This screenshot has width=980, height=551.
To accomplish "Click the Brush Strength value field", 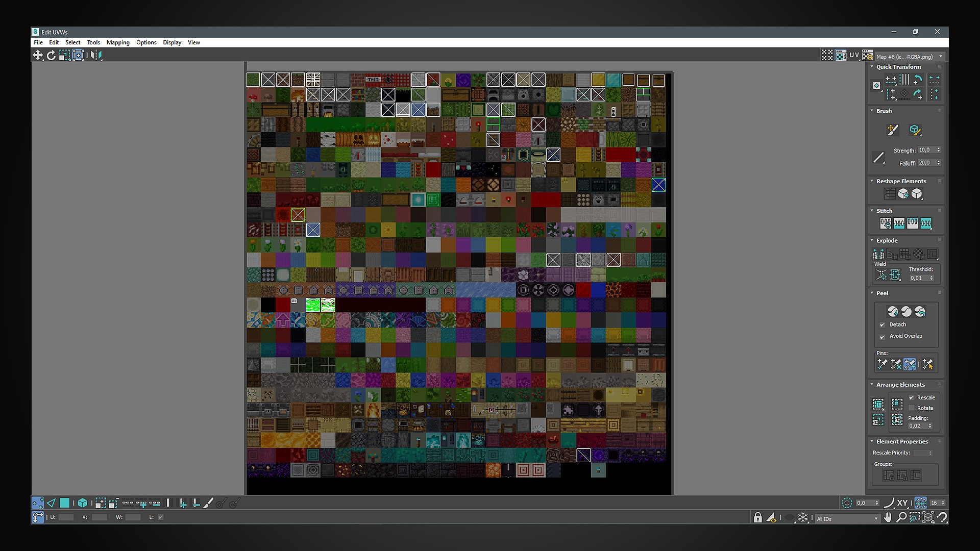I will point(929,150).
